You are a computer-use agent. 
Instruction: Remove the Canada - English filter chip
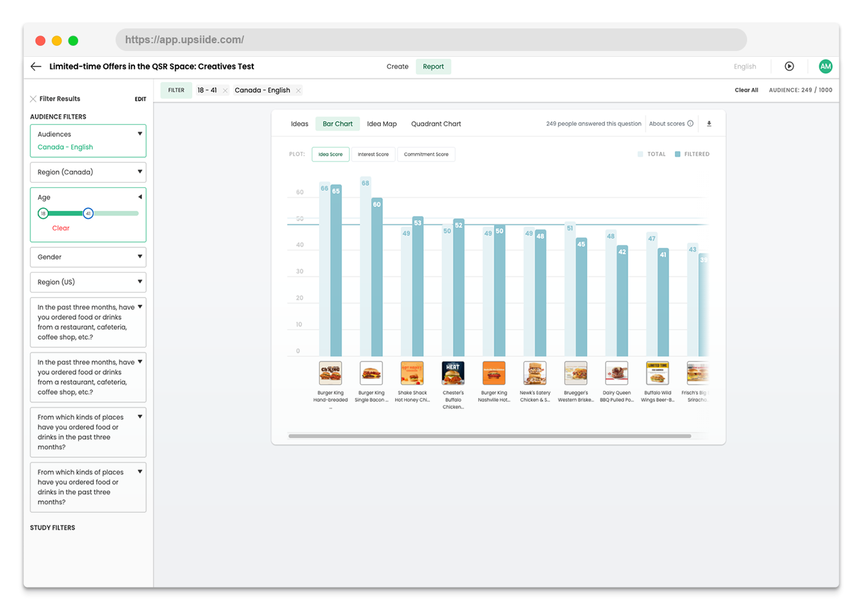(298, 90)
